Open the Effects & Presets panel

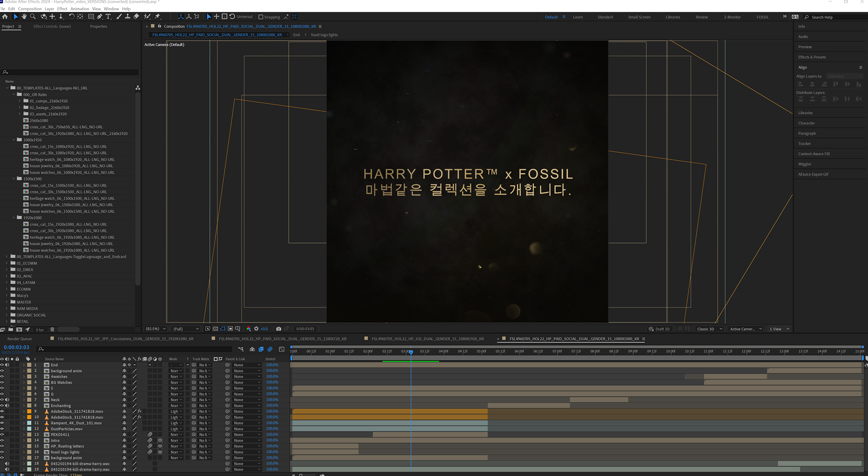812,57
